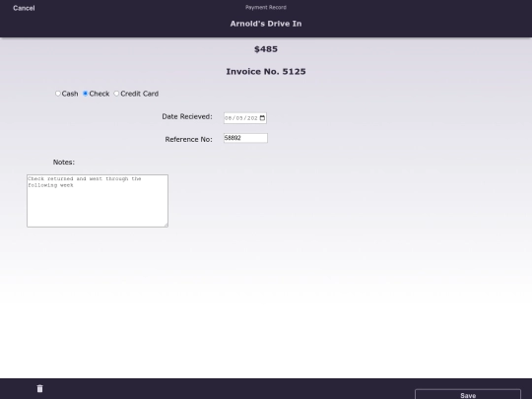Click the Reference No input field

click(245, 138)
